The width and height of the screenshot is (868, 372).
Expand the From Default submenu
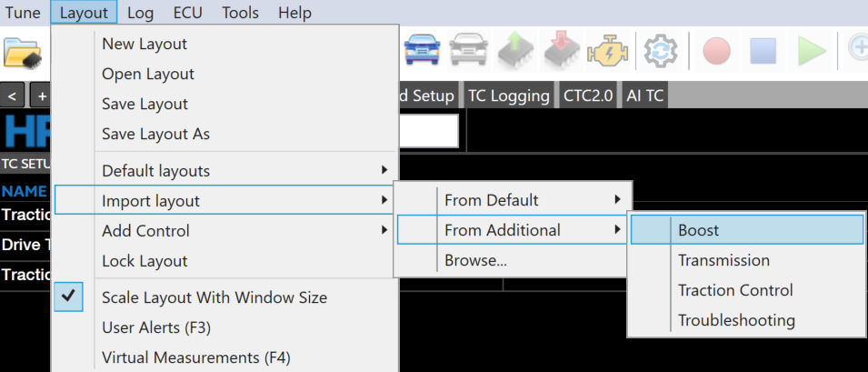pyautogui.click(x=513, y=200)
